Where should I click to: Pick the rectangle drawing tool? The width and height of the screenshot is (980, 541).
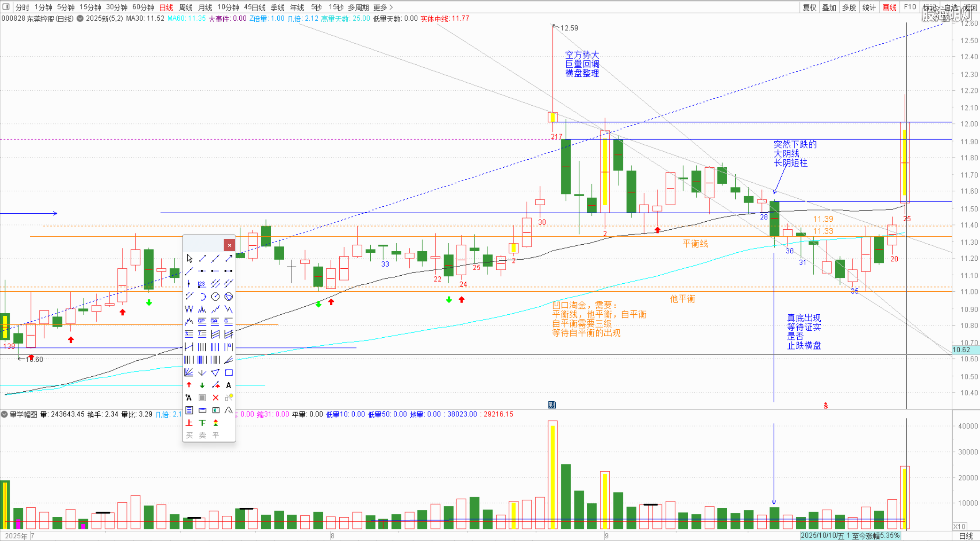coord(229,373)
